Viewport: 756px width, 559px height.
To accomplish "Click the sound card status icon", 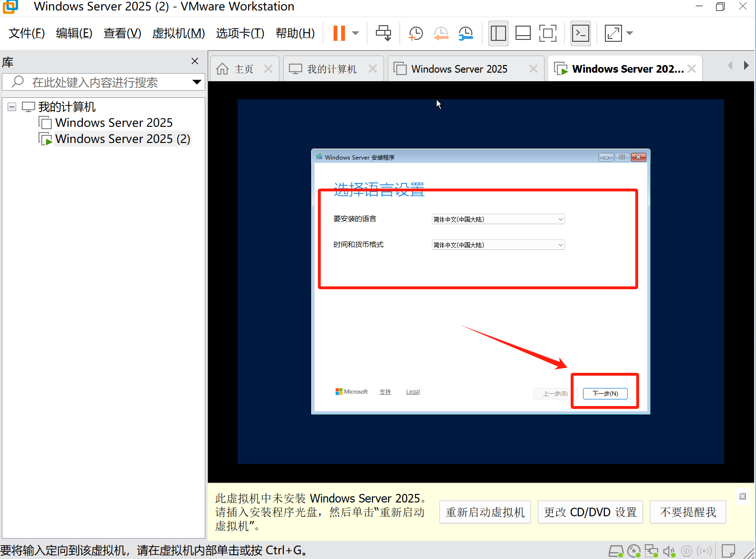I will (669, 551).
